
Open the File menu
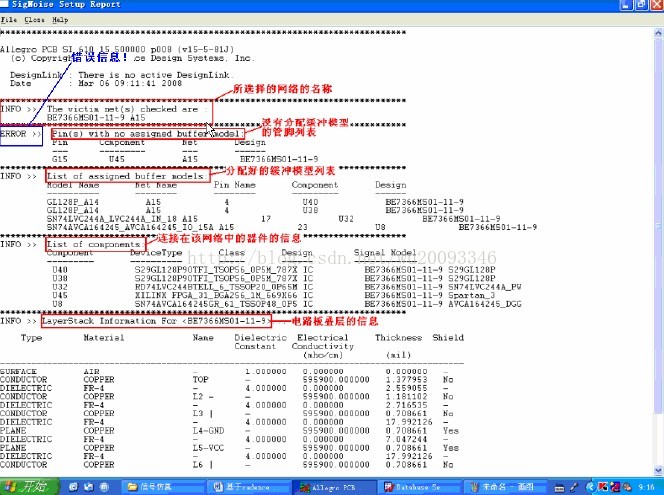coord(9,19)
